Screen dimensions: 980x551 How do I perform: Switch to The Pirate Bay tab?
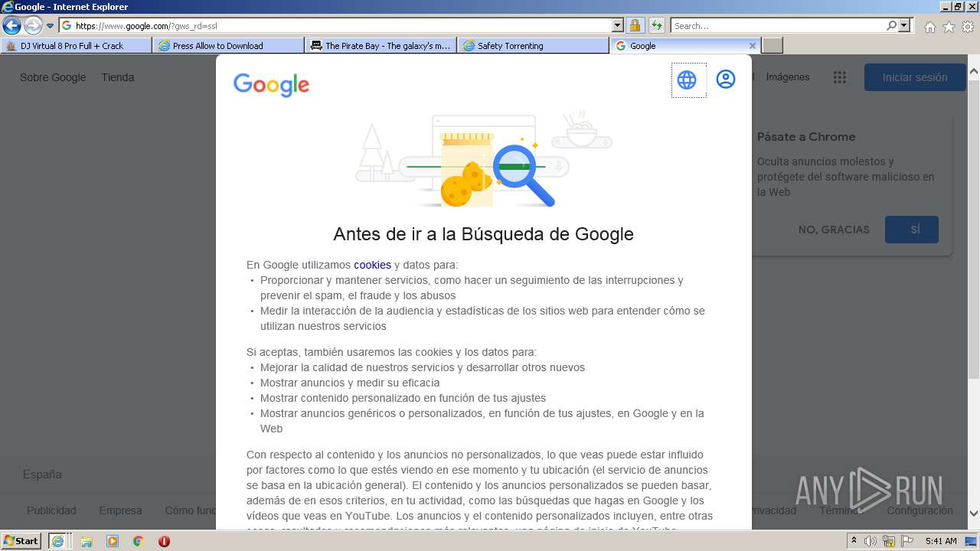click(381, 46)
